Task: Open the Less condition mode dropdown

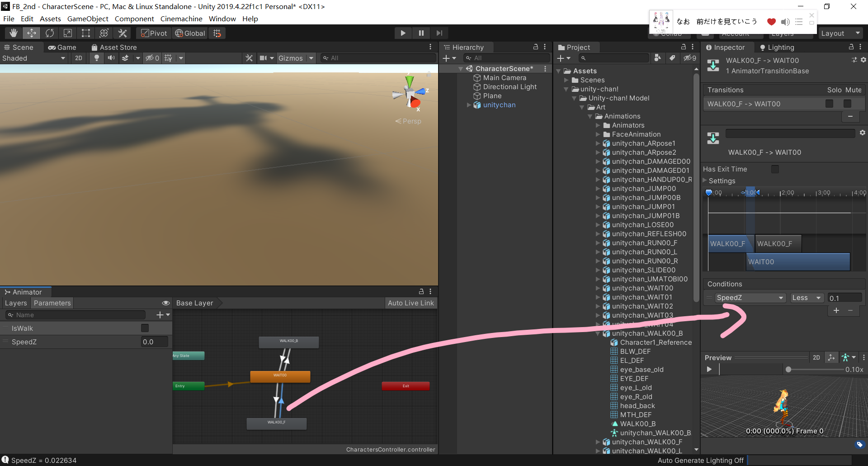Action: click(x=807, y=298)
